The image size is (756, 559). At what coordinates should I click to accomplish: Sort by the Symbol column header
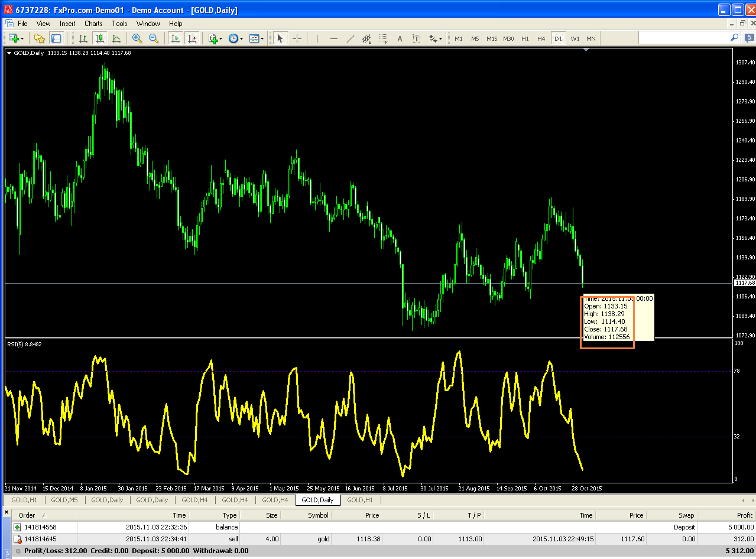pos(306,515)
